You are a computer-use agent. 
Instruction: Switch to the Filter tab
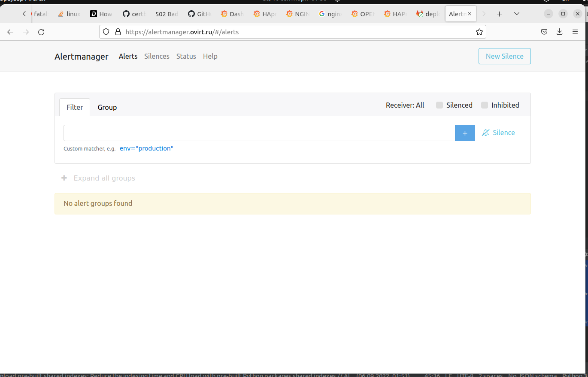point(75,107)
